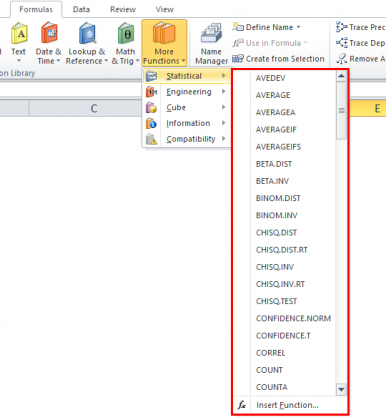
Task: Click the Insert Function fx icon
Action: pyautogui.click(x=242, y=405)
